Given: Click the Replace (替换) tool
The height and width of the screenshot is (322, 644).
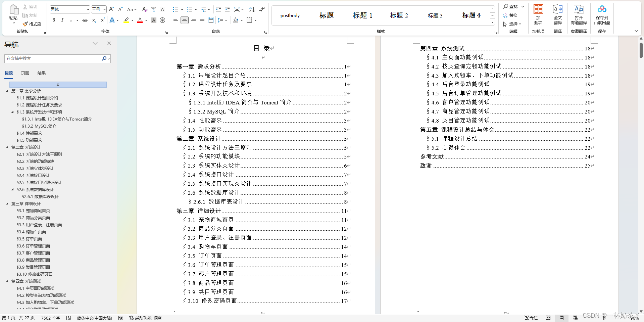Looking at the screenshot, I should [510, 15].
